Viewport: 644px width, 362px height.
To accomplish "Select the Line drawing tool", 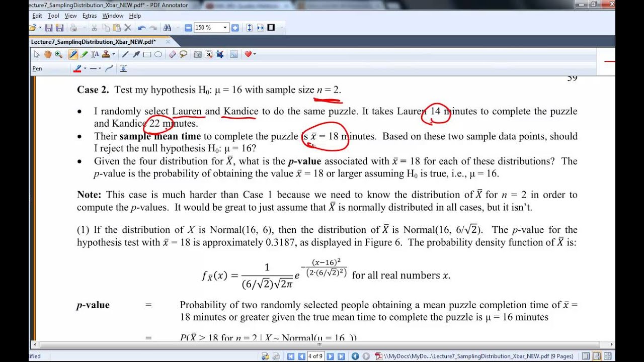I will point(125,54).
